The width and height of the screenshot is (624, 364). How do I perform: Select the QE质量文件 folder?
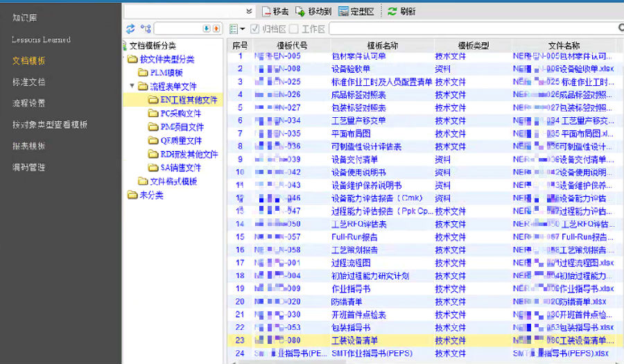(x=176, y=141)
